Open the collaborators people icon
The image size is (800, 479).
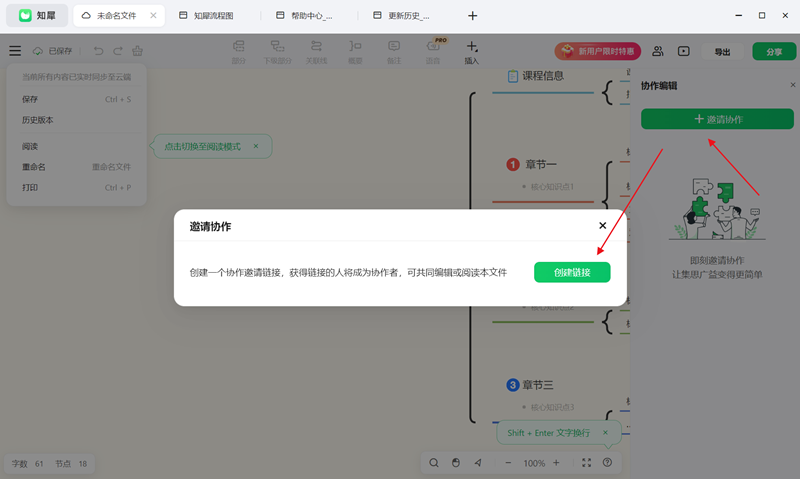(x=658, y=51)
